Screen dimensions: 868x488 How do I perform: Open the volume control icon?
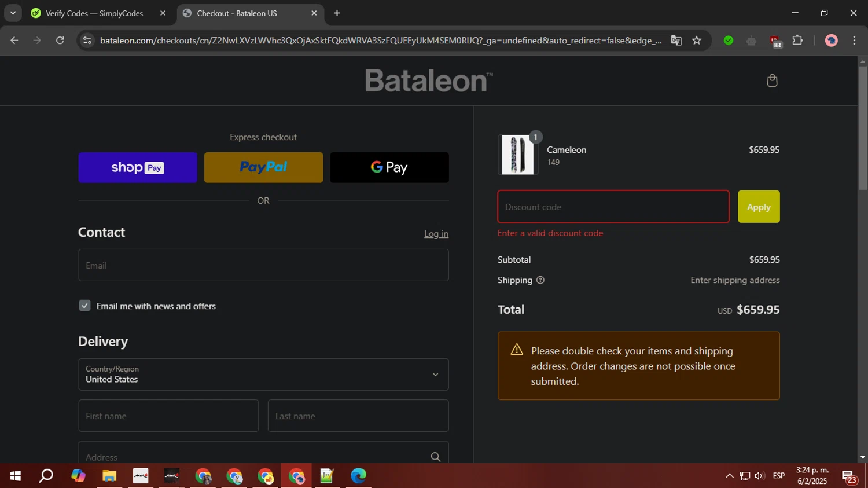click(x=760, y=476)
